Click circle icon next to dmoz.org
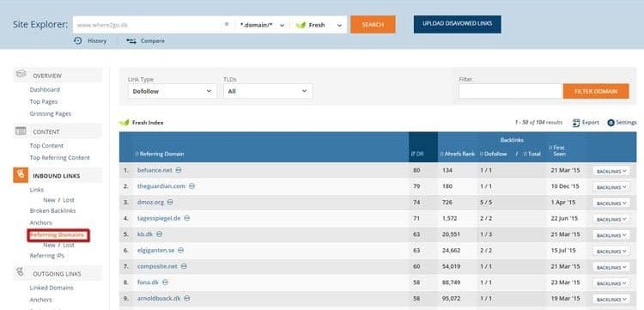The height and width of the screenshot is (310, 644). (x=170, y=202)
